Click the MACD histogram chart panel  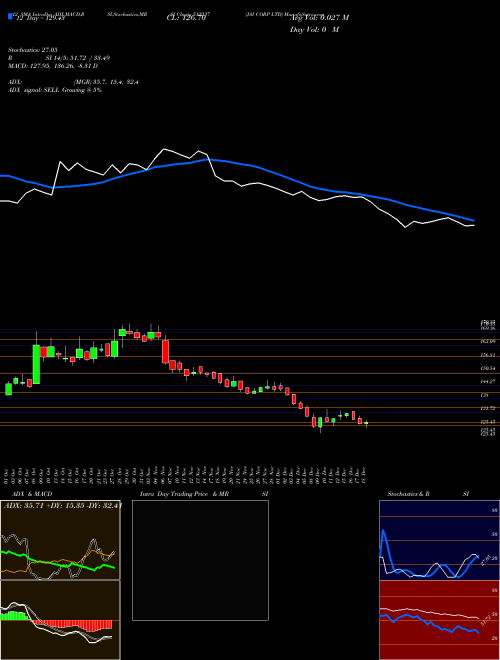pos(60,620)
